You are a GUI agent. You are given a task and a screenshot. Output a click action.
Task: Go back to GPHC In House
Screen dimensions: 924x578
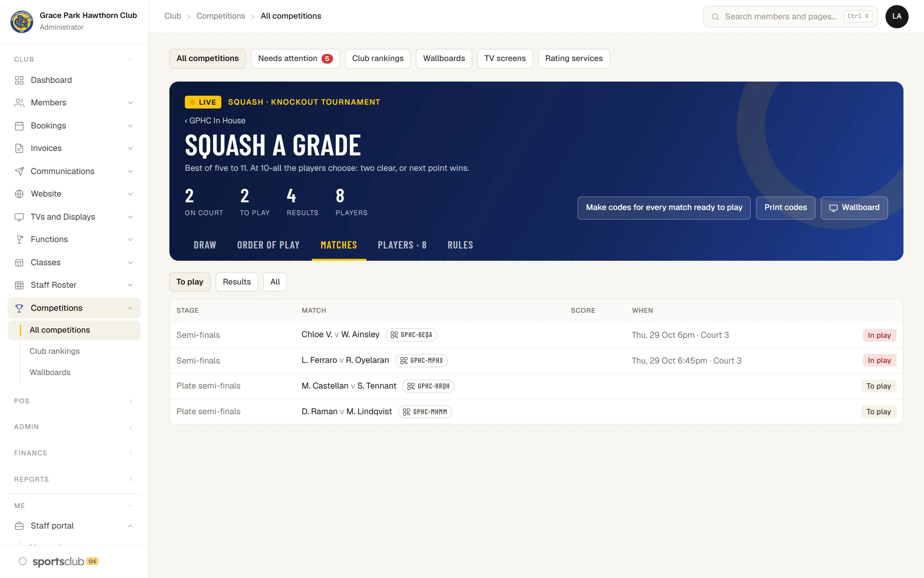(215, 120)
